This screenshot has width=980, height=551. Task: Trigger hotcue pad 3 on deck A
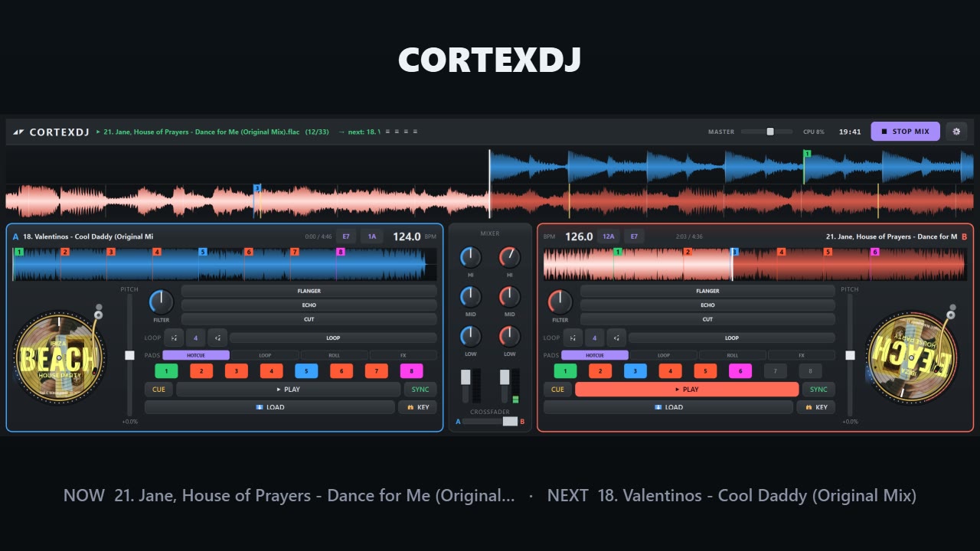pyautogui.click(x=237, y=371)
